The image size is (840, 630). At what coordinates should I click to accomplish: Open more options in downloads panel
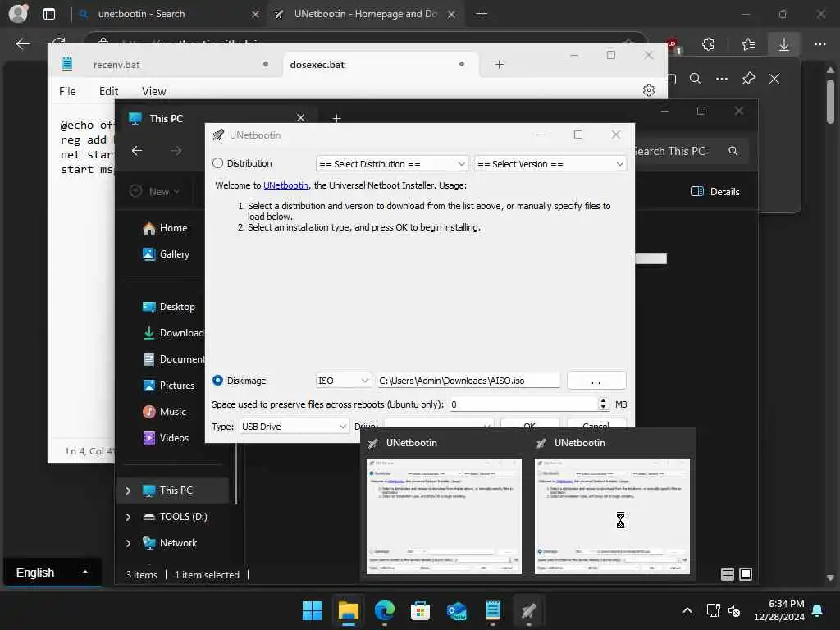722,80
